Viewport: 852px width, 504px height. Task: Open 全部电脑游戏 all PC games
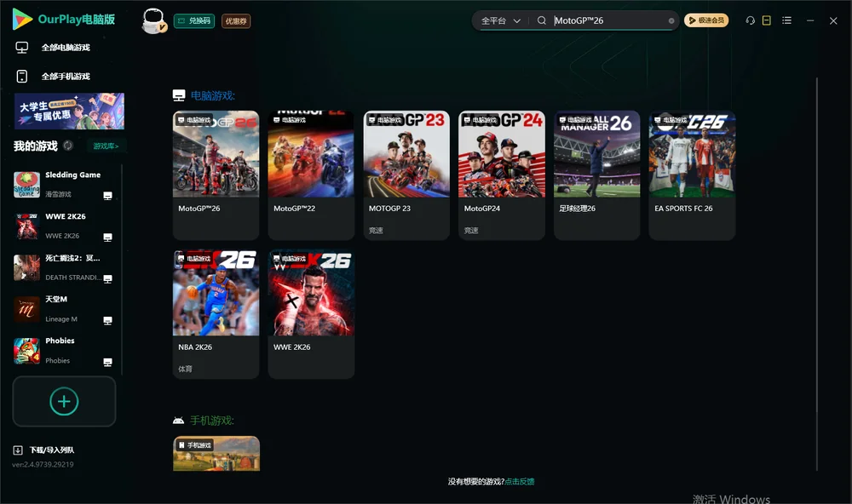point(66,48)
